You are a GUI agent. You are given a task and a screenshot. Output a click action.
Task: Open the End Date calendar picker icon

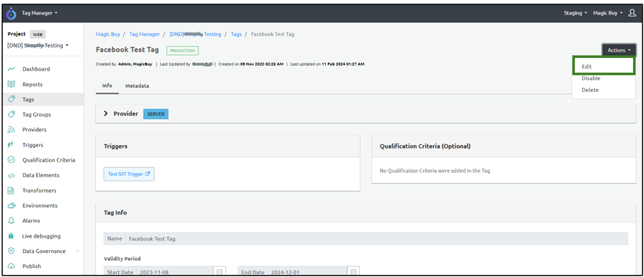pyautogui.click(x=353, y=272)
